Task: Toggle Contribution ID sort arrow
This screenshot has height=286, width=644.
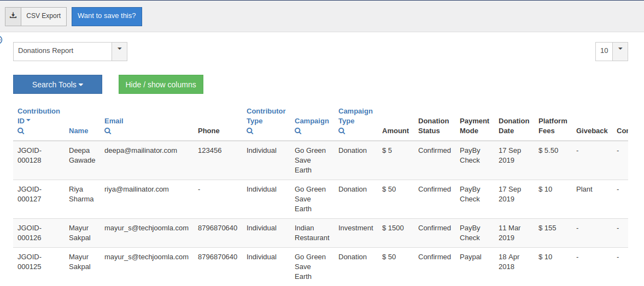Action: coord(28,121)
